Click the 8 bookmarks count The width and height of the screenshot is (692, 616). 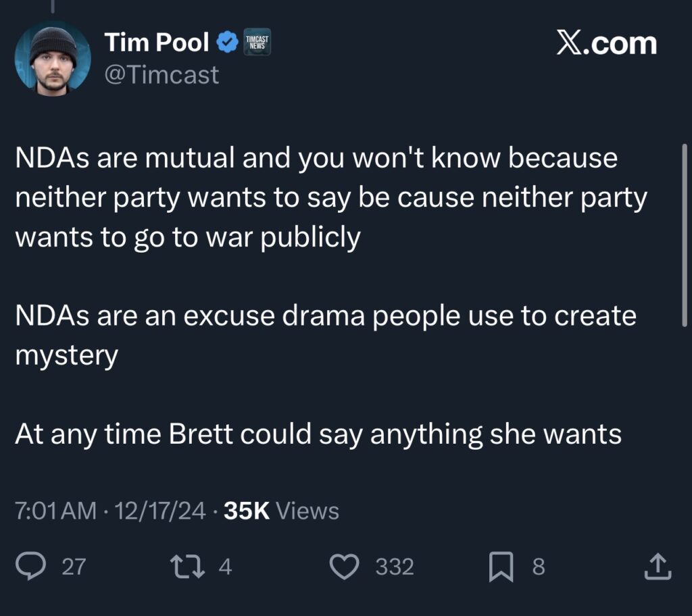pyautogui.click(x=538, y=566)
